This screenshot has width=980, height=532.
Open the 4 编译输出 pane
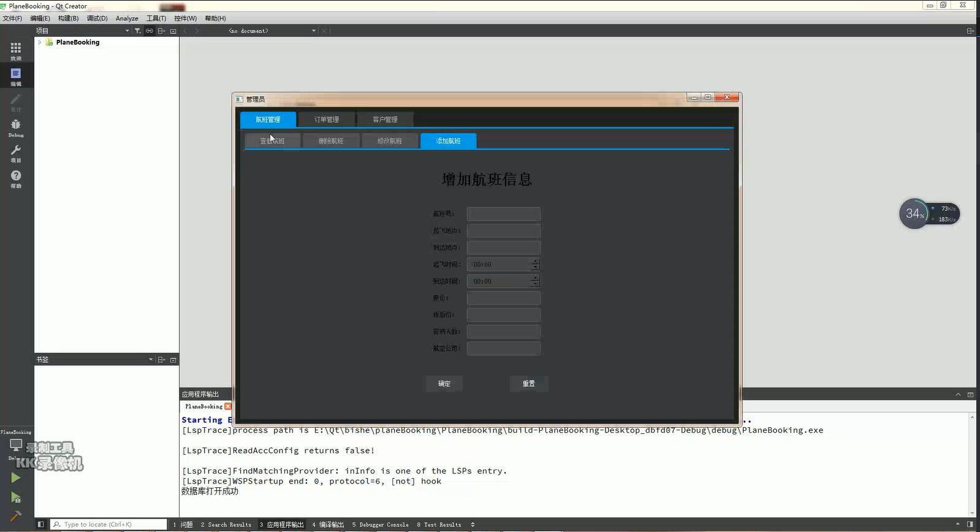328,525
